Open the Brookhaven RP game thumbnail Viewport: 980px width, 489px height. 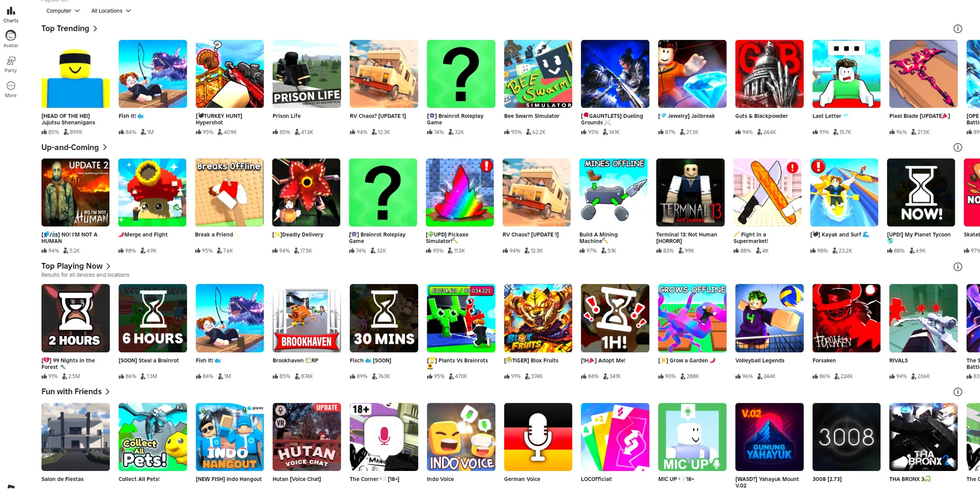coord(307,318)
